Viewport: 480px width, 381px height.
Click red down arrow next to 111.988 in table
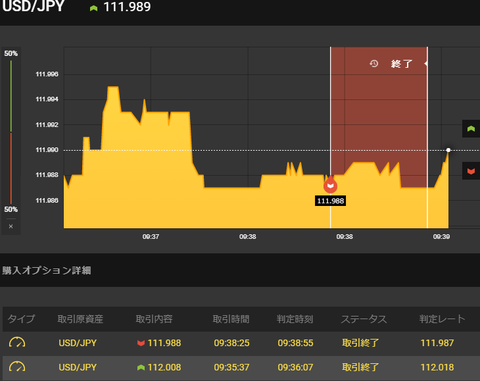pos(141,343)
